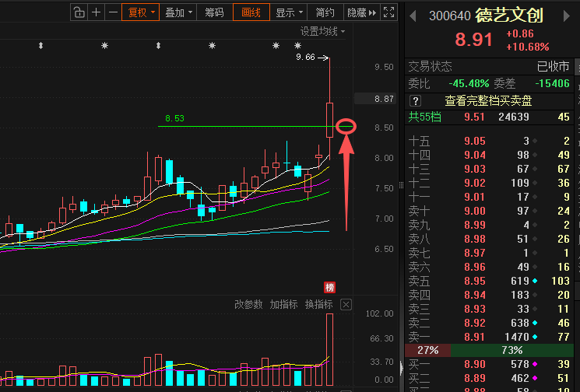Click the stock code 300640
Viewport: 580px width, 392px height.
pos(450,16)
